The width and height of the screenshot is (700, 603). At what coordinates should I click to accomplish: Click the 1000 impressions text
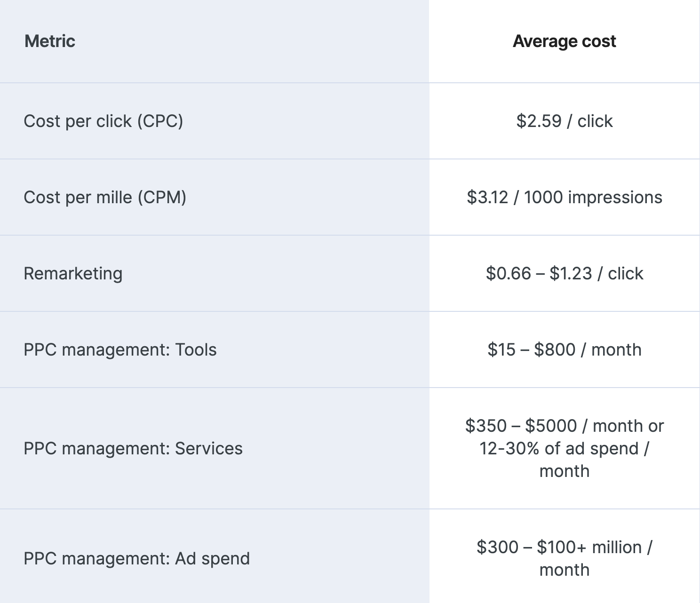[593, 198]
